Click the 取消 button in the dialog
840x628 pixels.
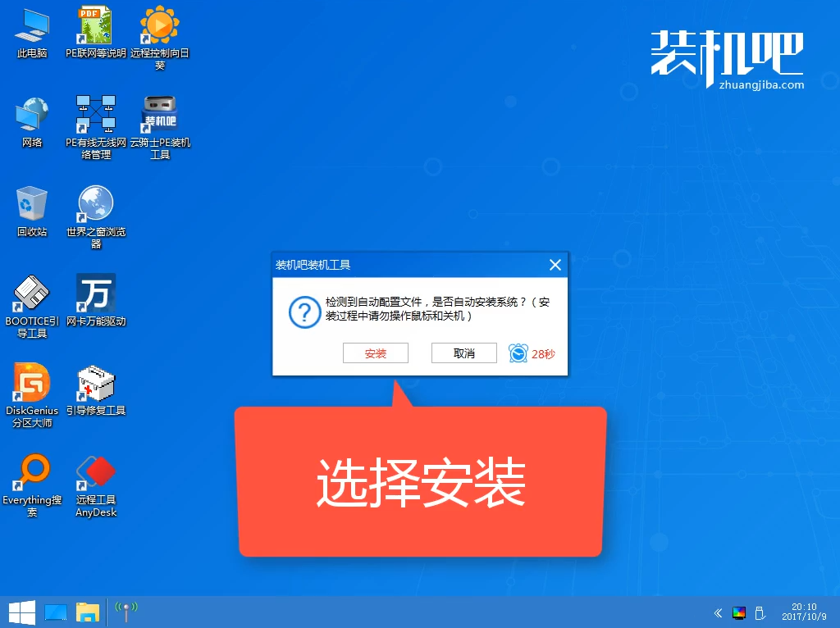[x=463, y=353]
